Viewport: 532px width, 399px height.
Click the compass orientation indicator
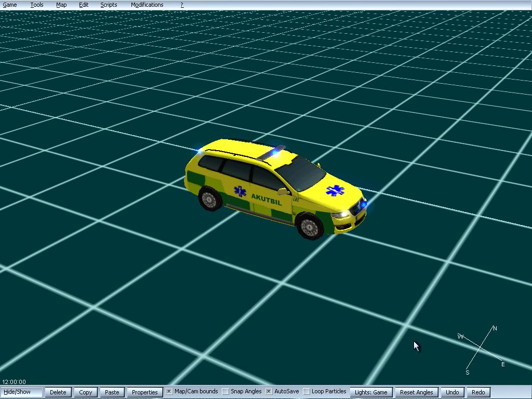[481, 350]
